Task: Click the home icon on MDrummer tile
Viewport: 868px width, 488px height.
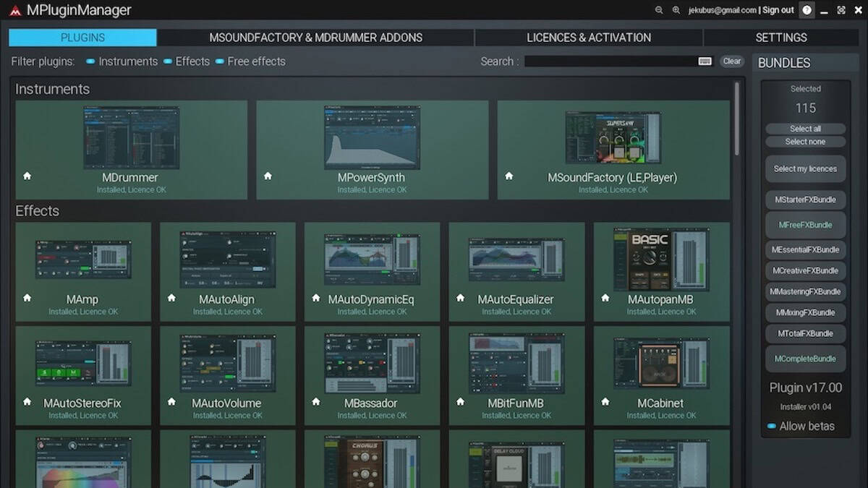Action: pos(27,176)
